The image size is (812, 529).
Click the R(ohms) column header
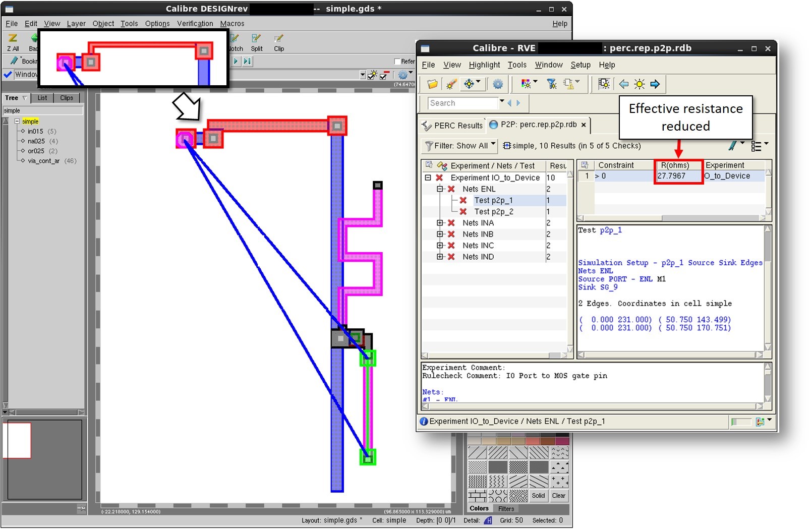[675, 165]
